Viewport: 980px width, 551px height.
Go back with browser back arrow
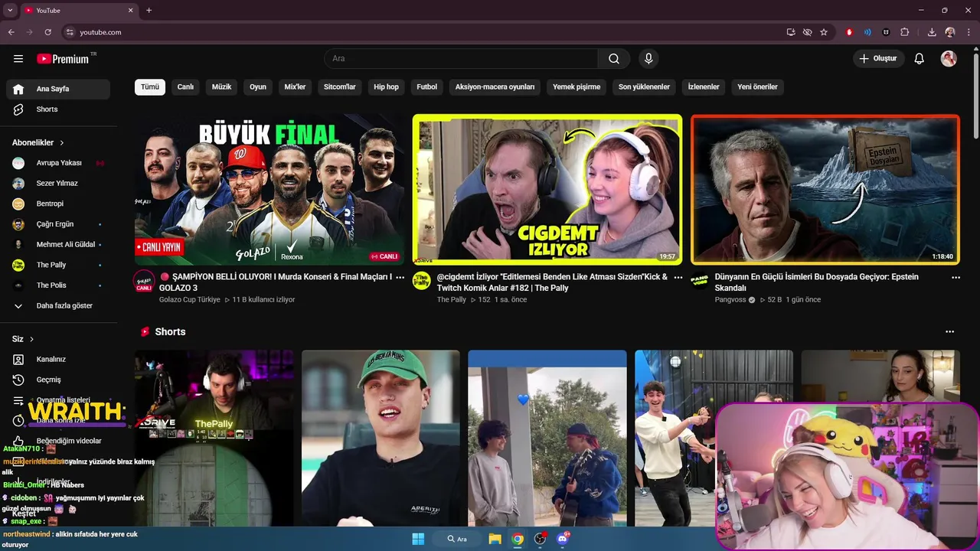click(x=11, y=32)
